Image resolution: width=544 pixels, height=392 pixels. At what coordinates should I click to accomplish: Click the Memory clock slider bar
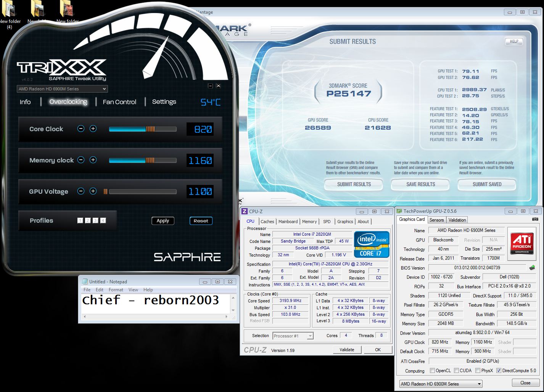coord(143,161)
